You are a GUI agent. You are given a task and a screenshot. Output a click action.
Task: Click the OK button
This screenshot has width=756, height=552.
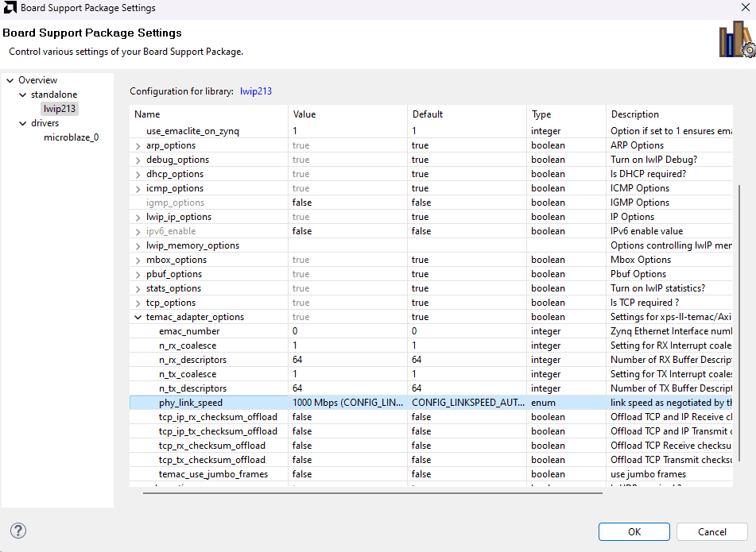pos(634,531)
